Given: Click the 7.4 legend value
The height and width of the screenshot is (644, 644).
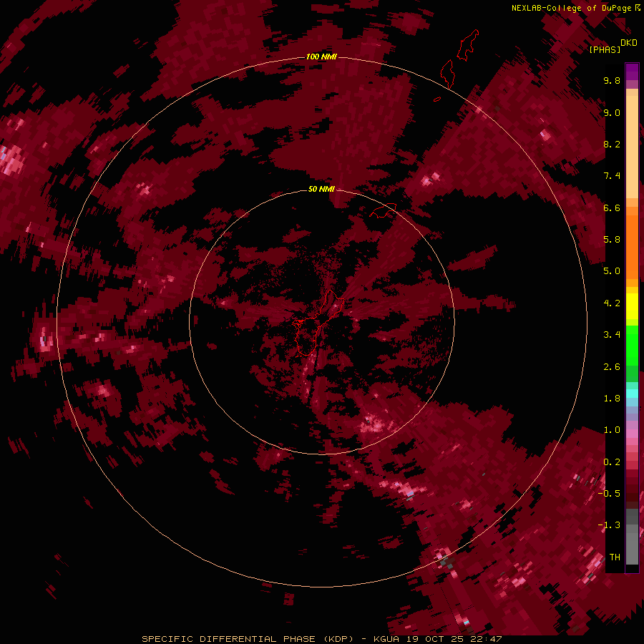Looking at the screenshot, I should (x=612, y=176).
